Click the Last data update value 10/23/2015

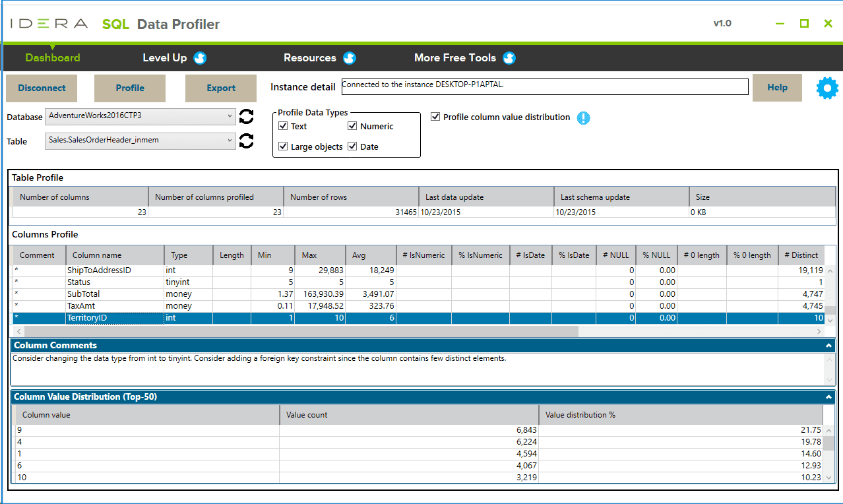coord(486,212)
